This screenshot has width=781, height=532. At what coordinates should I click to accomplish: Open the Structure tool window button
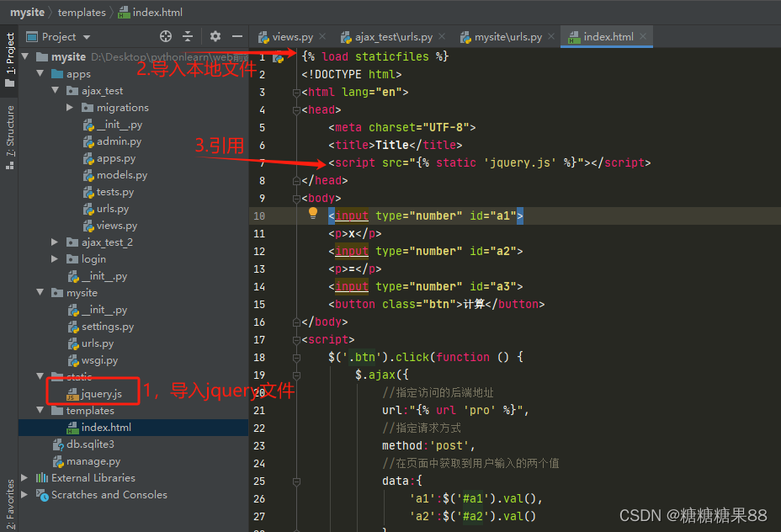tap(9, 137)
